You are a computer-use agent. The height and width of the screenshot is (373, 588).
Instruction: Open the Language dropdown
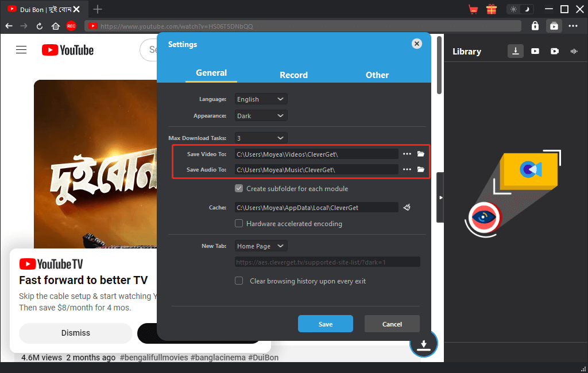pos(261,99)
